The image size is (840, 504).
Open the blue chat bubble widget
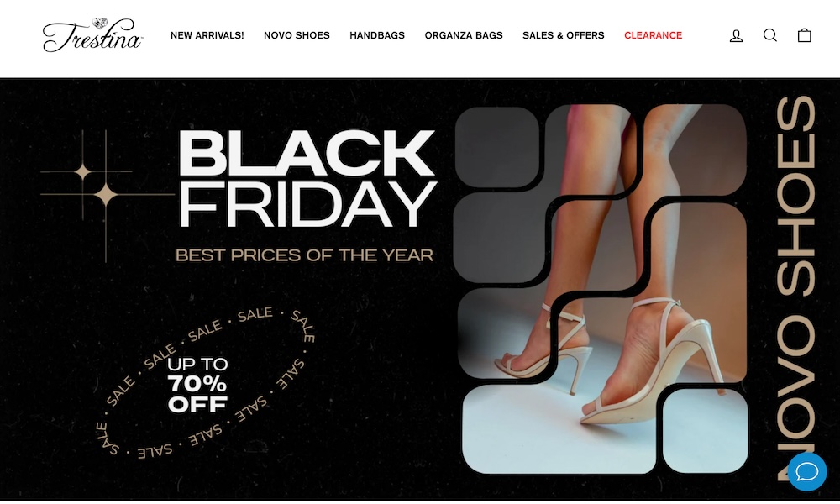pyautogui.click(x=806, y=472)
